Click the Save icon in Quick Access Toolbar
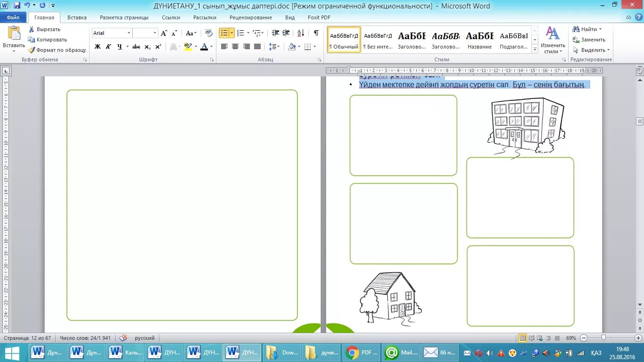The height and width of the screenshot is (362, 644). pos(17,6)
